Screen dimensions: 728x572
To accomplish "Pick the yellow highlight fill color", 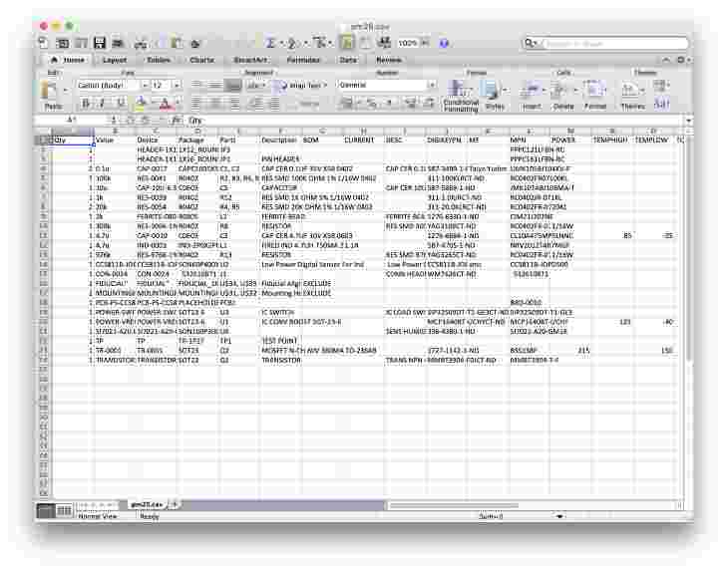I will (x=141, y=103).
